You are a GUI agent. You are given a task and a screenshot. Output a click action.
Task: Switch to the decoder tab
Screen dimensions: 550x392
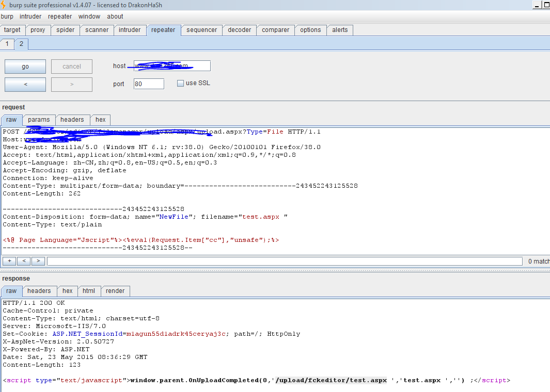click(240, 30)
